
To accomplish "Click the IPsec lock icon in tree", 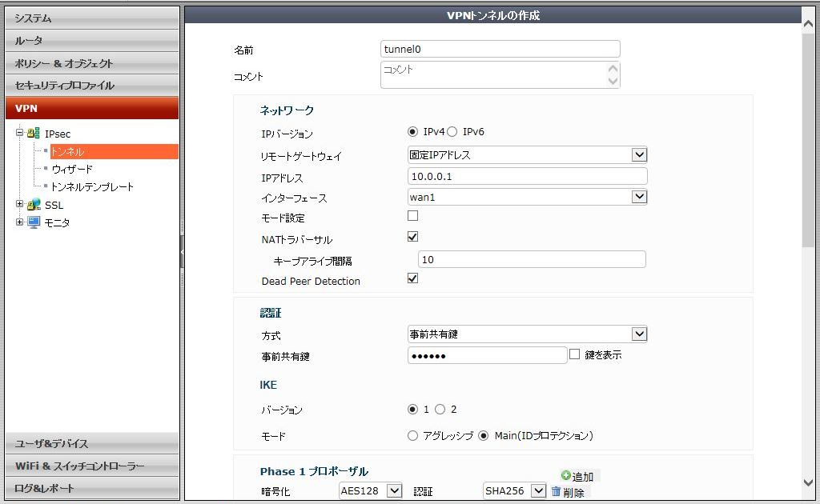I will (34, 134).
